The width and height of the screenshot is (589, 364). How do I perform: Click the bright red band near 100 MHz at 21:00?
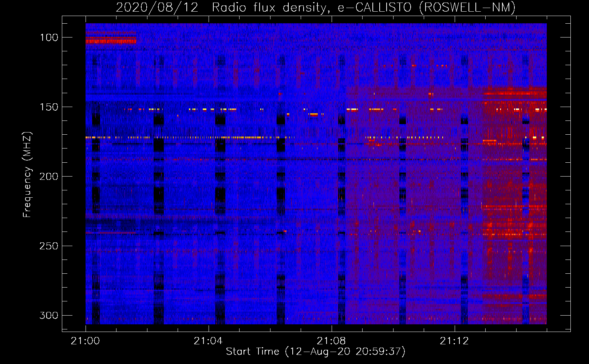click(111, 40)
